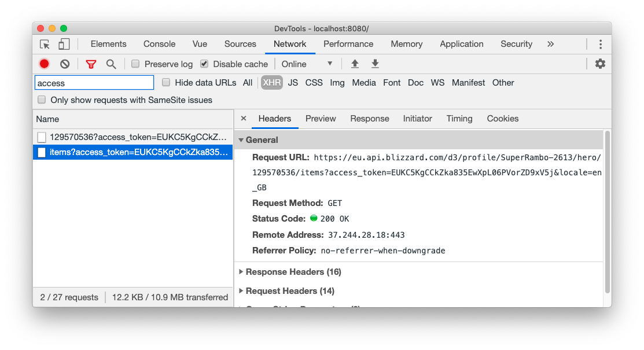
Task: Export HAR file with download arrow
Action: coord(375,64)
